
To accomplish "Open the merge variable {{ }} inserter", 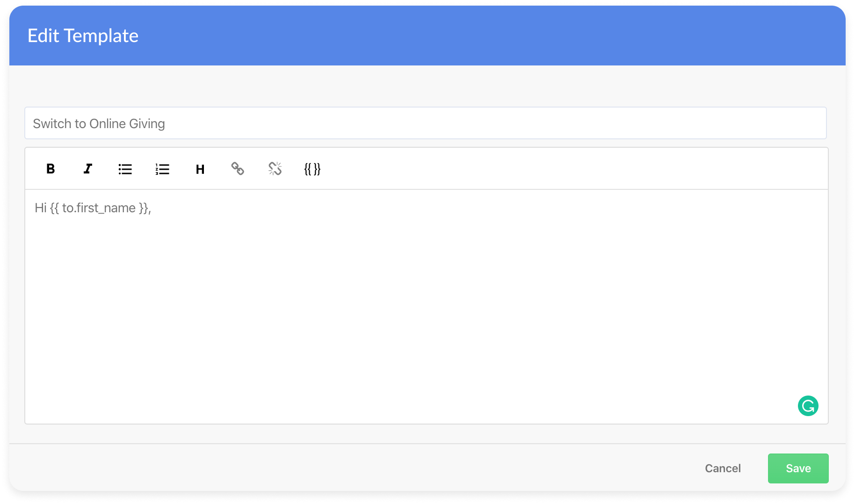I will point(312,169).
